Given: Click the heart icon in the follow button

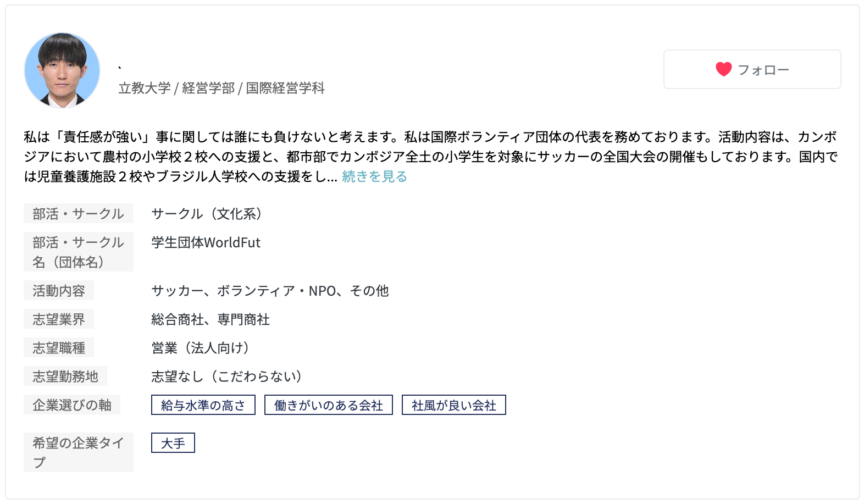Looking at the screenshot, I should point(723,69).
